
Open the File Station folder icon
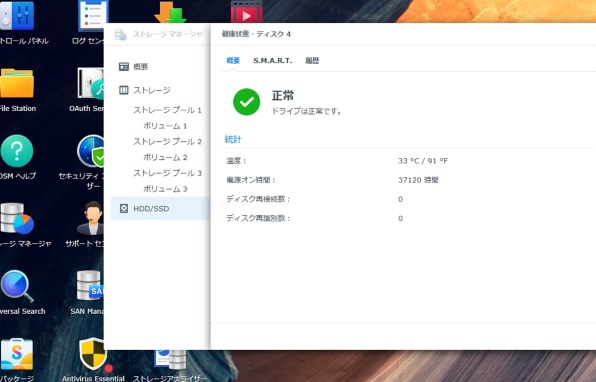click(17, 84)
